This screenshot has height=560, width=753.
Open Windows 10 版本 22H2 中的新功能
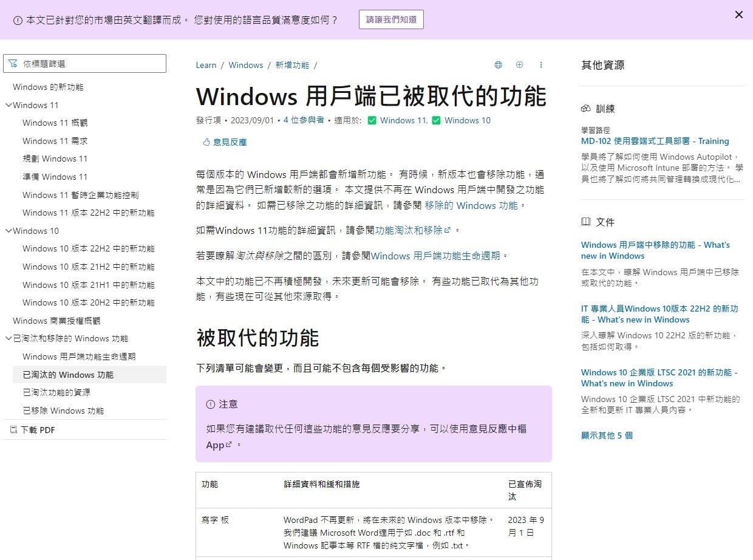point(89,248)
